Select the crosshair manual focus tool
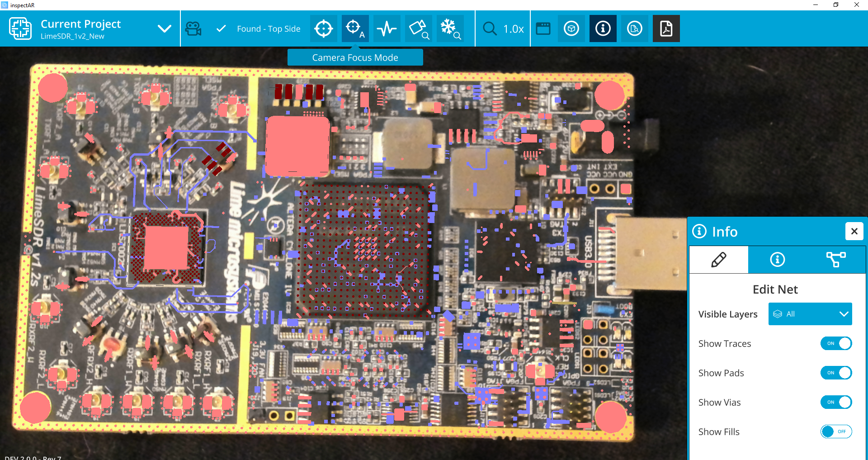This screenshot has width=868, height=460. coord(324,28)
